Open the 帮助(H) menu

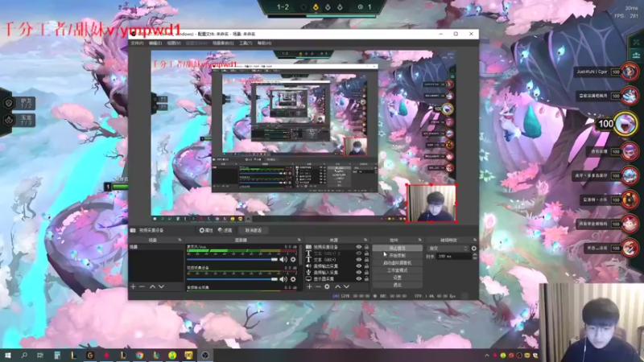click(x=264, y=43)
